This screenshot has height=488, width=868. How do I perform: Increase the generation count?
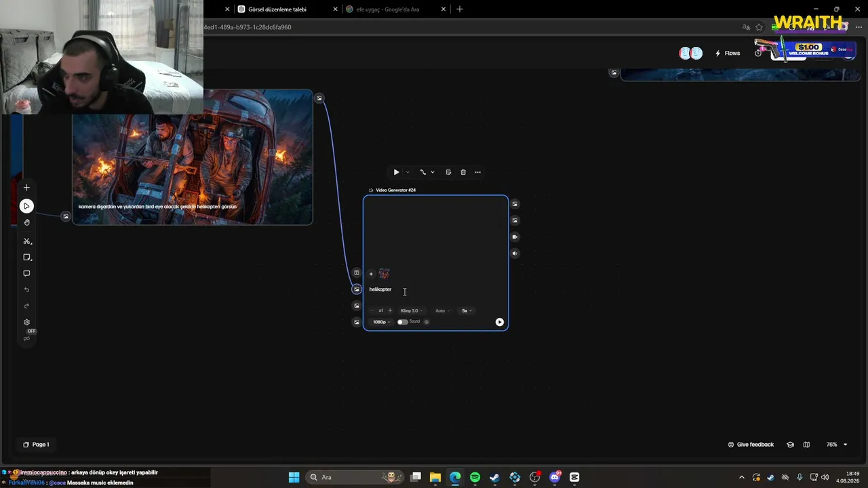point(390,310)
